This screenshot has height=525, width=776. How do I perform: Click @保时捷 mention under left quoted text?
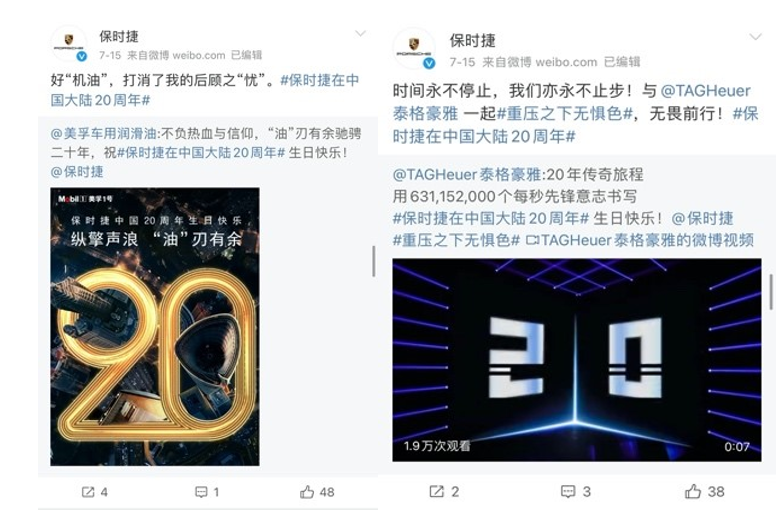[x=77, y=172]
